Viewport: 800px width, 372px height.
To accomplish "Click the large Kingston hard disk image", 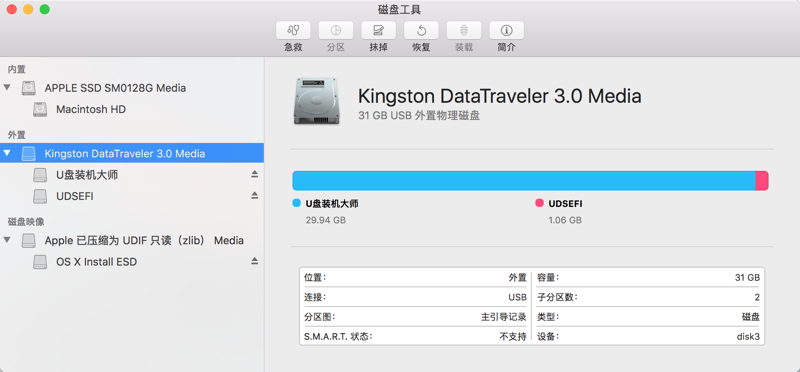I will [316, 101].
